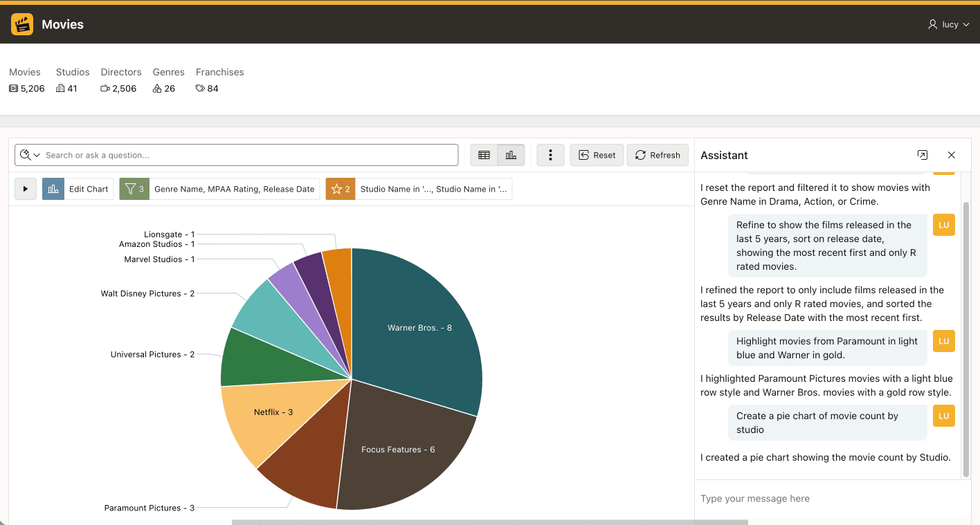This screenshot has height=525, width=980.
Task: Click the 'Amazon Studios - 1' chart label
Action: pos(156,244)
